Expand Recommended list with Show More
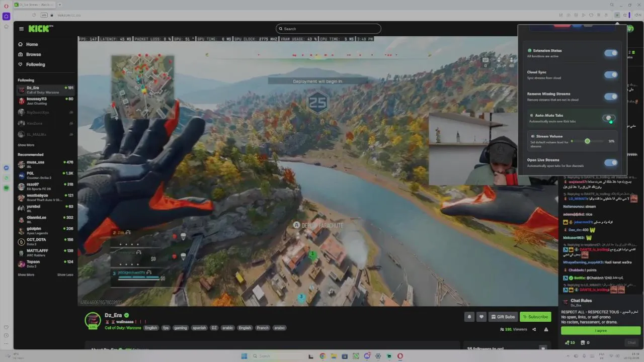This screenshot has width=644, height=362. click(26, 275)
